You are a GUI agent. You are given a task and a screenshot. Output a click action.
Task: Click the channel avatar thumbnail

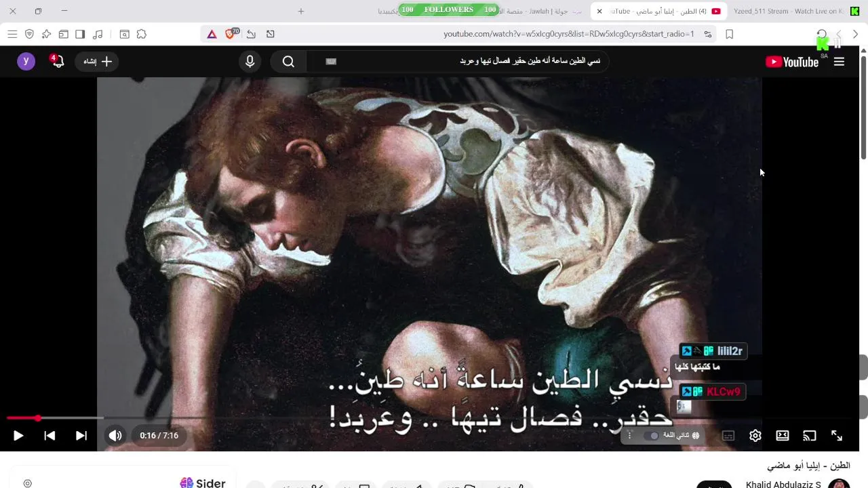point(839,484)
